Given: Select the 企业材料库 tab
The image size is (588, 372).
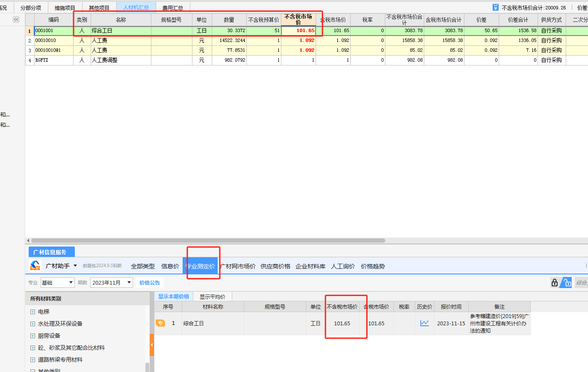Looking at the screenshot, I should tap(310, 266).
